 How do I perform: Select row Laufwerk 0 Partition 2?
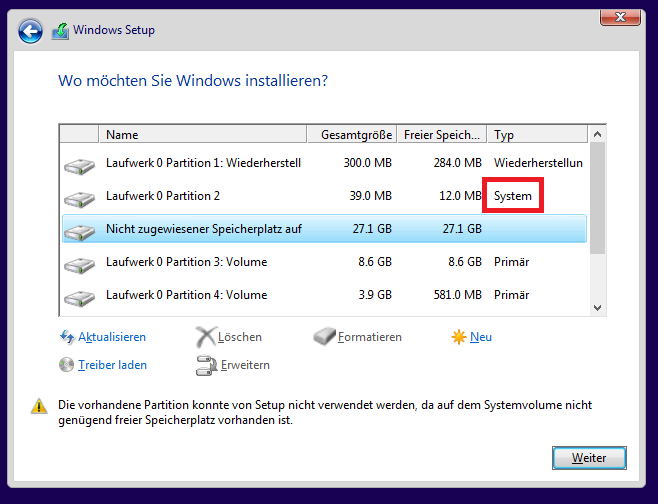[324, 196]
